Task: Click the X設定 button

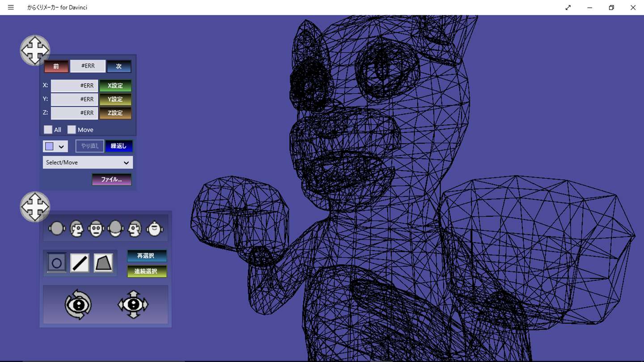Action: (x=115, y=86)
